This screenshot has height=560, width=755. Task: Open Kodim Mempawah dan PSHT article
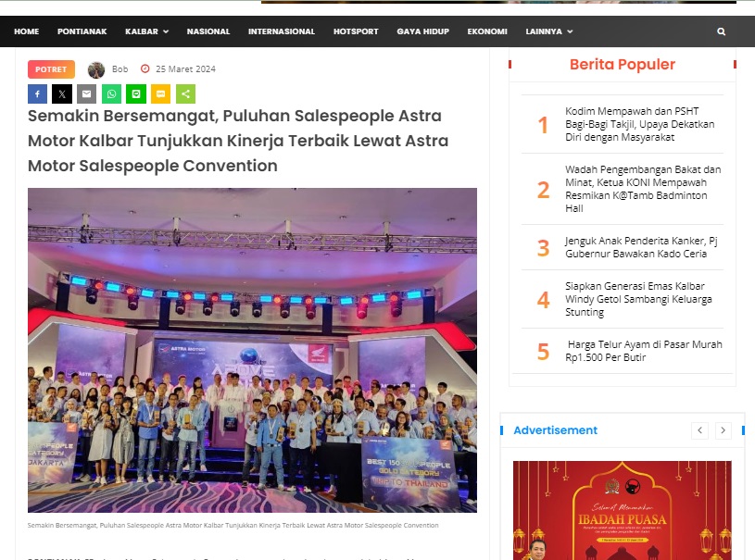pyautogui.click(x=639, y=124)
